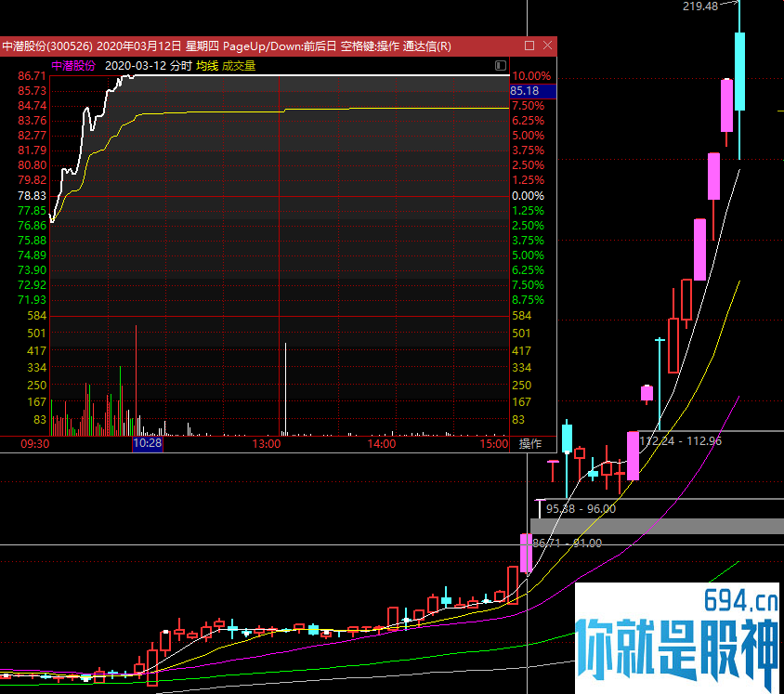This screenshot has height=694, width=784.
Task: Click the 0.00% percentage label
Action: tap(528, 195)
